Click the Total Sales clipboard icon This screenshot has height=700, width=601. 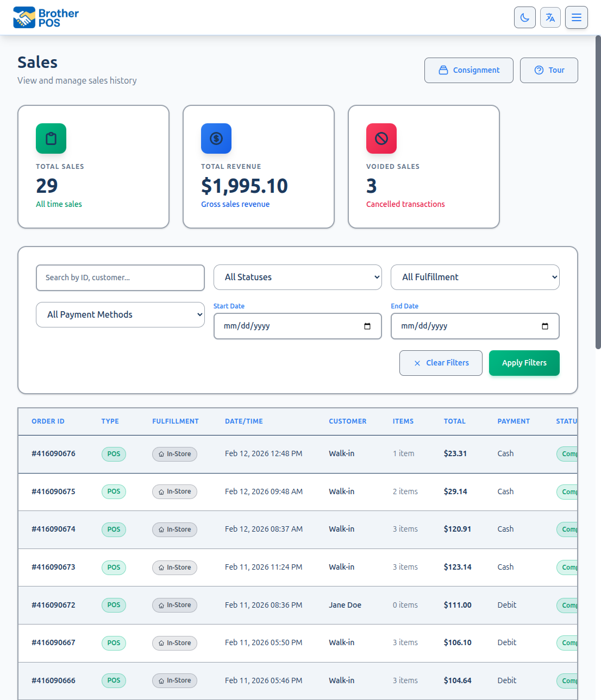point(51,138)
